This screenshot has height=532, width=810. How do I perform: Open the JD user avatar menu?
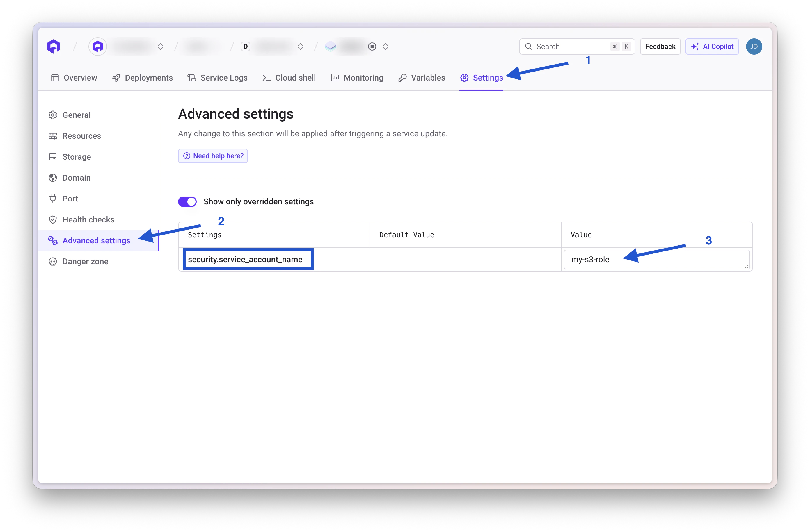coord(754,46)
